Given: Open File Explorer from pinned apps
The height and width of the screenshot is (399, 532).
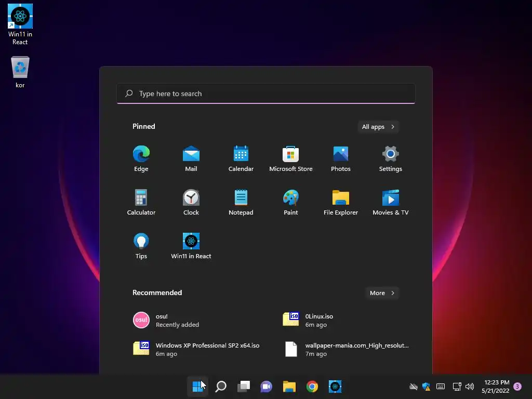Looking at the screenshot, I should pyautogui.click(x=341, y=203).
